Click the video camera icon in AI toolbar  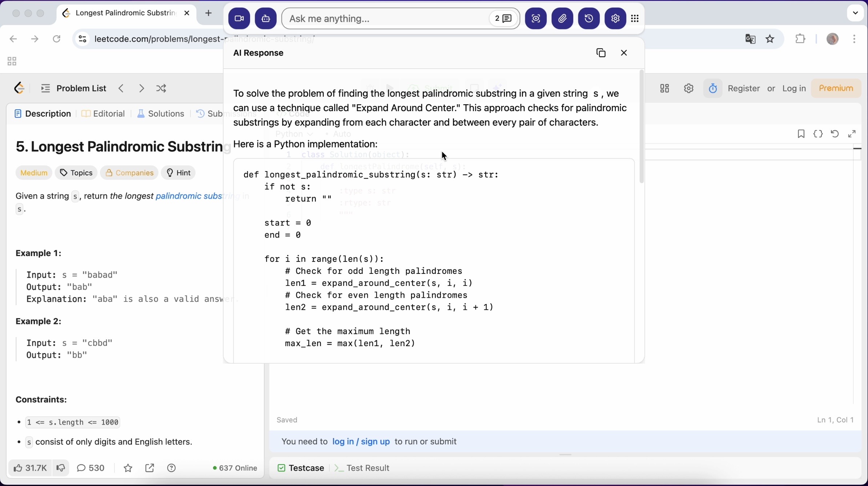239,19
